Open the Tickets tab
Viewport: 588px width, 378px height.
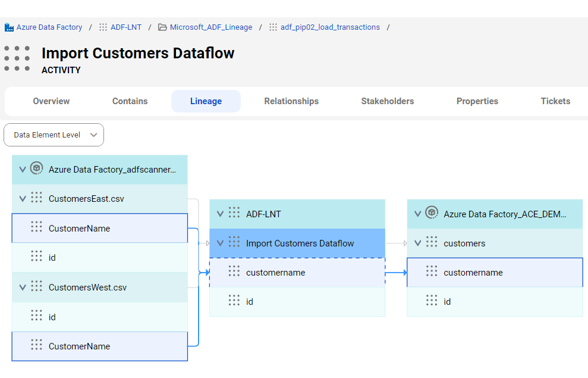[555, 101]
